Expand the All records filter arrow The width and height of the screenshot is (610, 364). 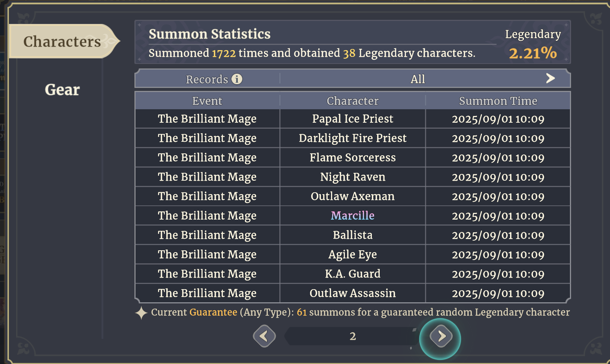[550, 79]
